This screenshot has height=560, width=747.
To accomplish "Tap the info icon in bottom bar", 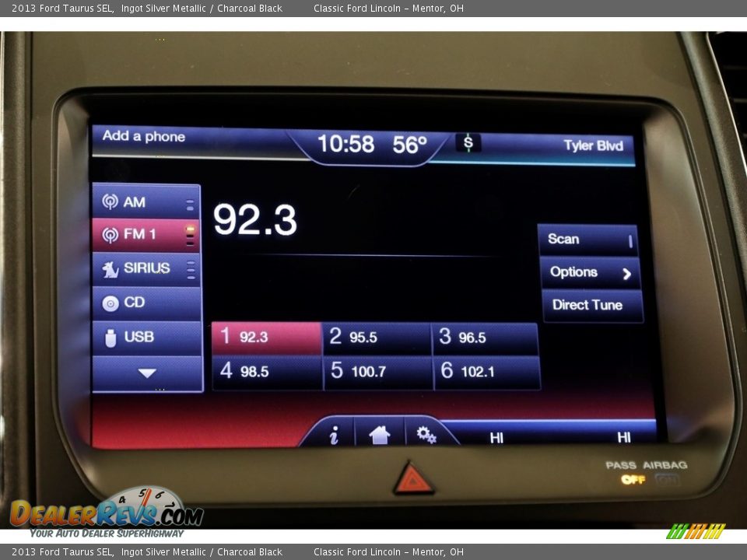I will coord(334,436).
